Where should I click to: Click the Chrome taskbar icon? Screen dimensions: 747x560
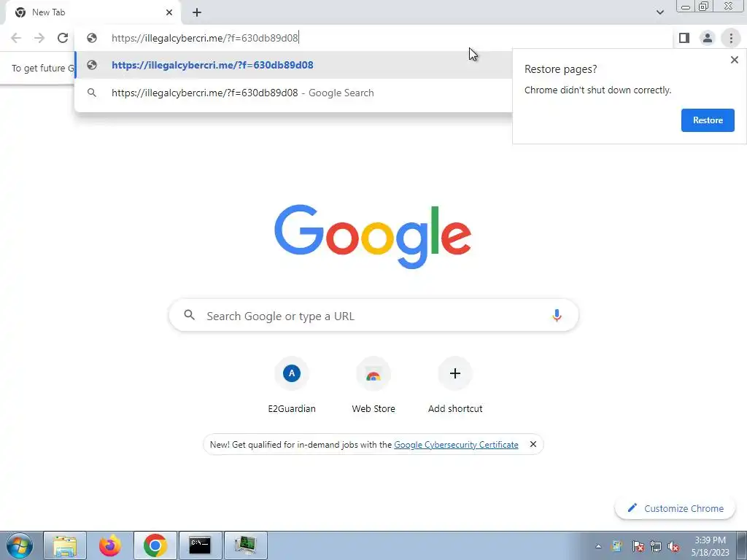[x=155, y=545]
